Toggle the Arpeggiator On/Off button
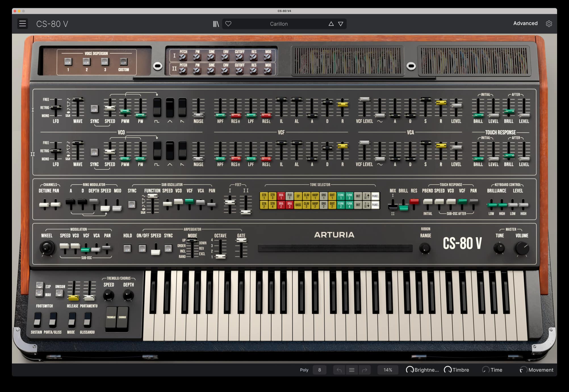 [x=142, y=248]
